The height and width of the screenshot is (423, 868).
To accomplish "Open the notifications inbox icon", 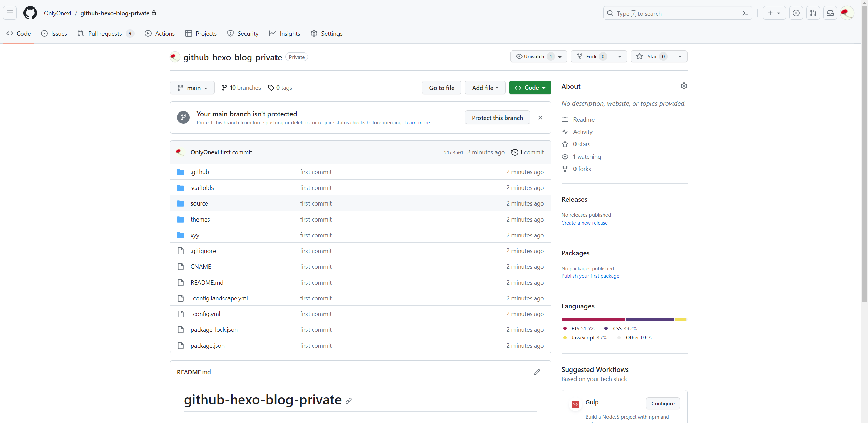I will pyautogui.click(x=830, y=13).
